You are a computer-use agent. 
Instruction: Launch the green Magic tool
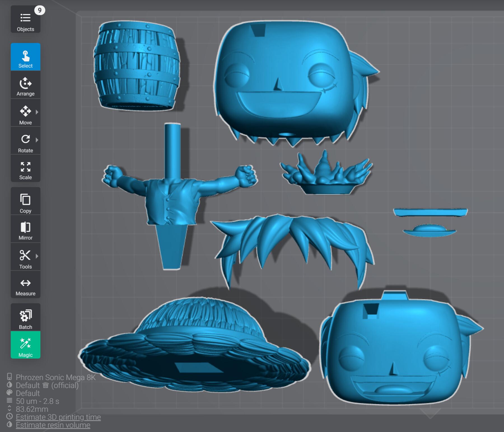(x=25, y=345)
